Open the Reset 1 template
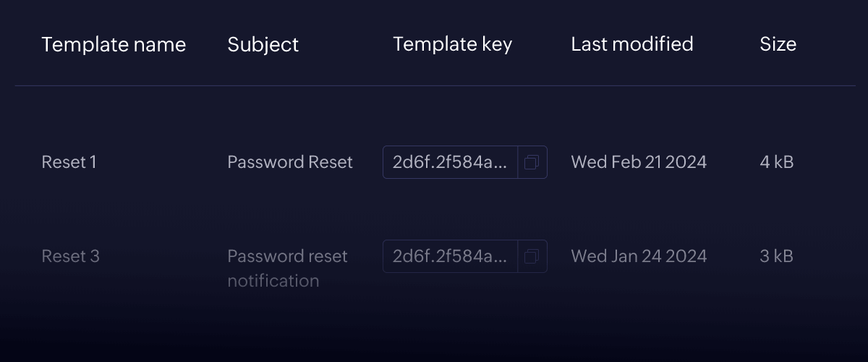The height and width of the screenshot is (362, 868). (69, 162)
